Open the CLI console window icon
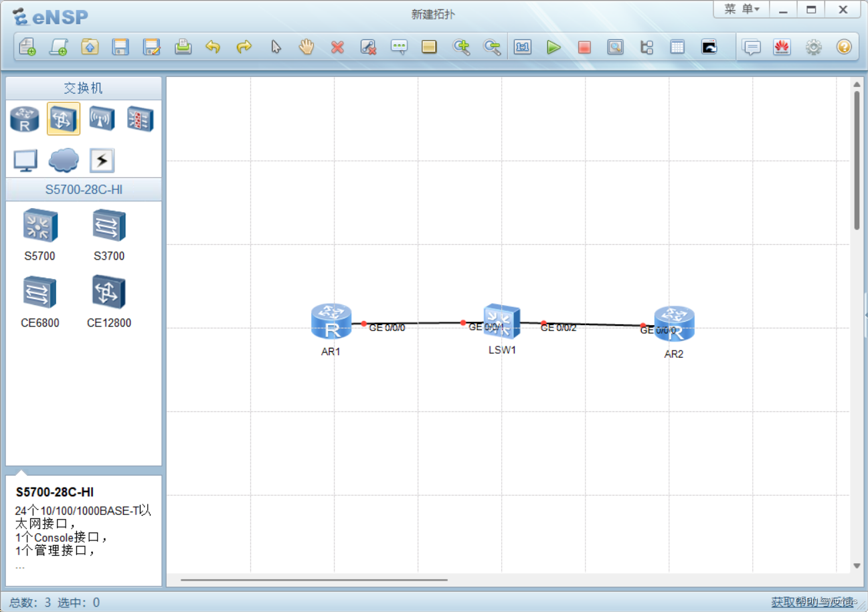Viewport: 868px width, 612px height. (709, 47)
